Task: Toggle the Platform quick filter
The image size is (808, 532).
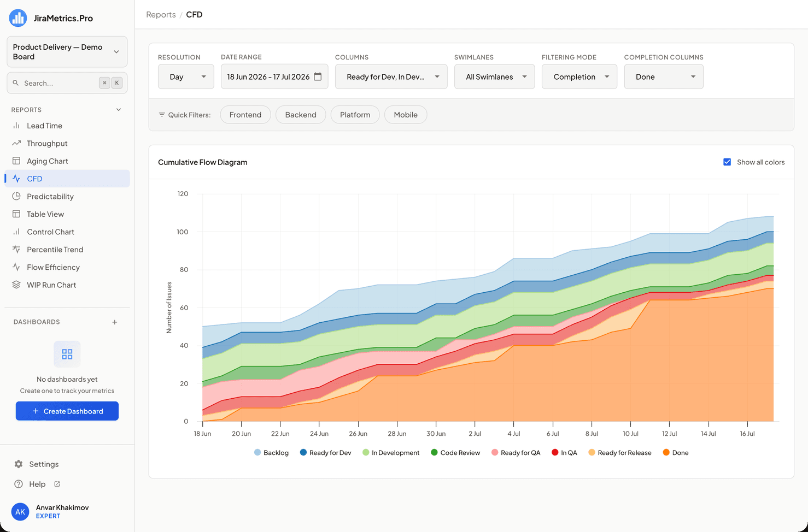Action: click(355, 115)
